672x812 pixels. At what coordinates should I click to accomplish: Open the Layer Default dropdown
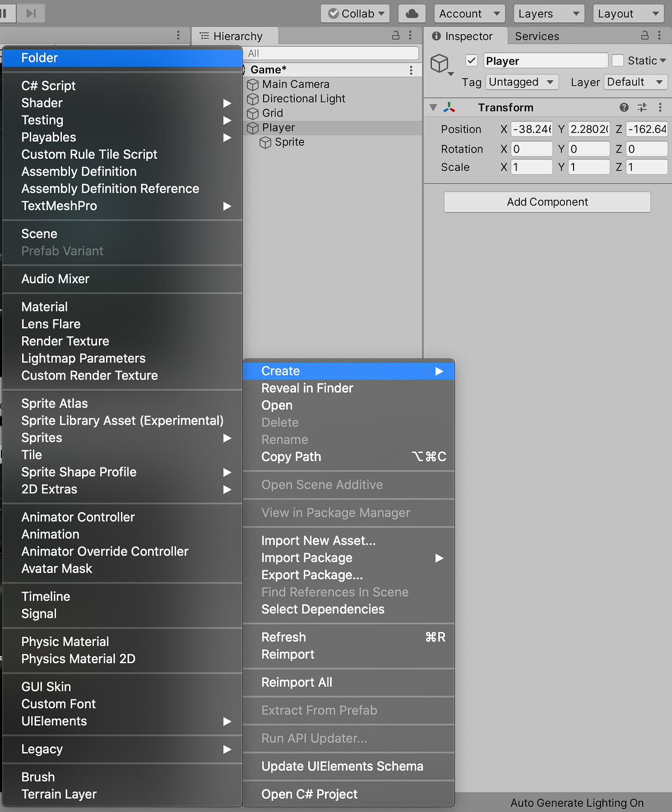(x=636, y=82)
